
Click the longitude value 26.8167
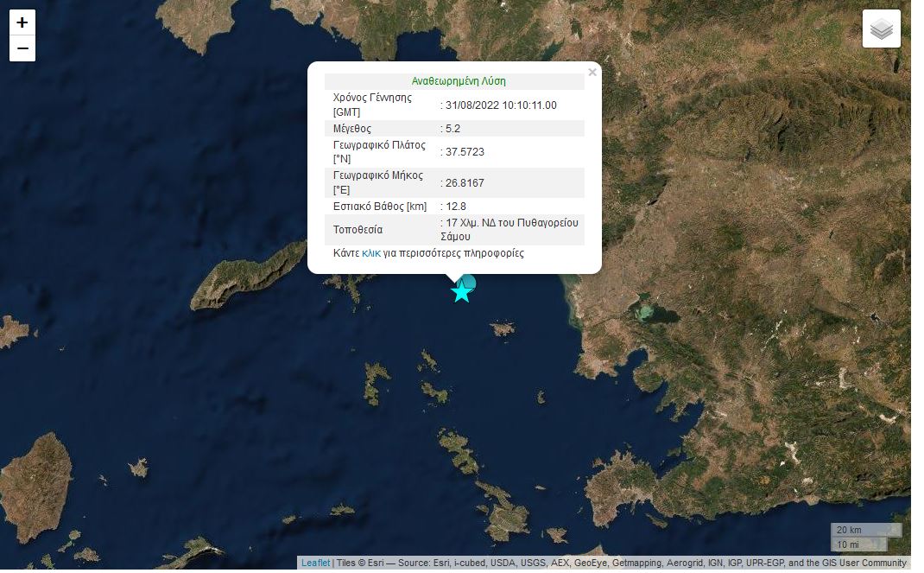click(465, 183)
